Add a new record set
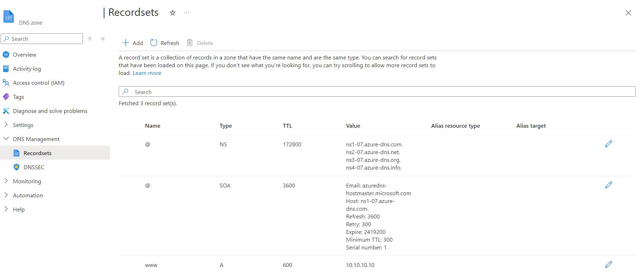Screen dimensions: 644x274 click(132, 43)
